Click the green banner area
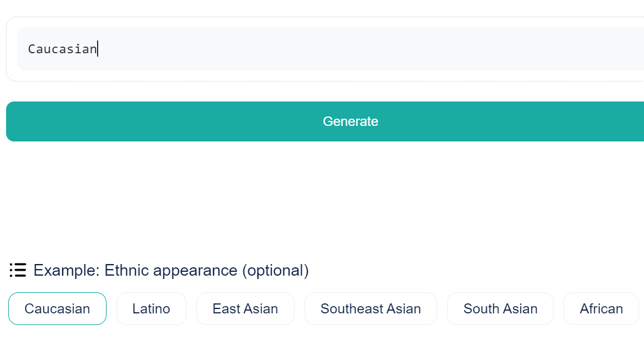Viewport: 644px width, 345px height. tap(322, 199)
